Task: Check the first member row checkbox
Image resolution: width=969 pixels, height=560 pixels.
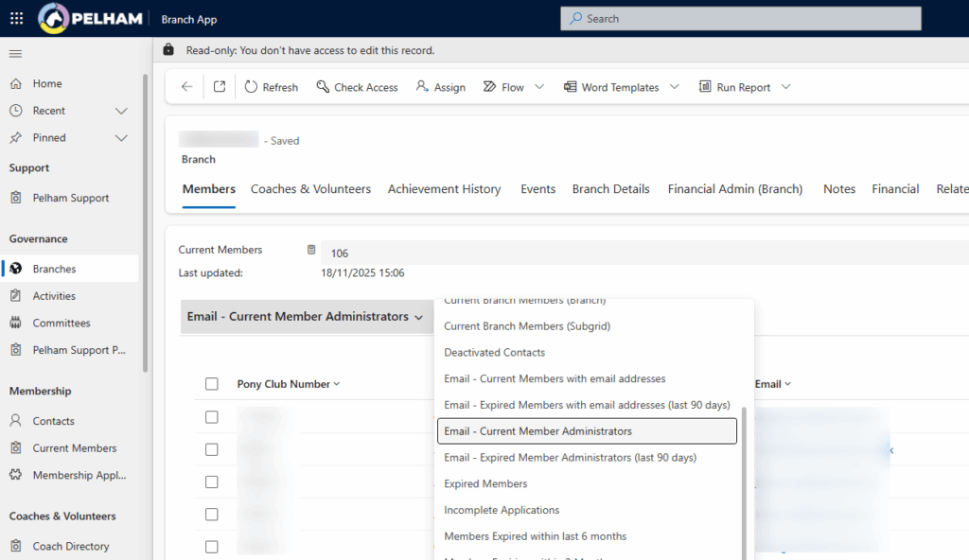Action: [212, 417]
